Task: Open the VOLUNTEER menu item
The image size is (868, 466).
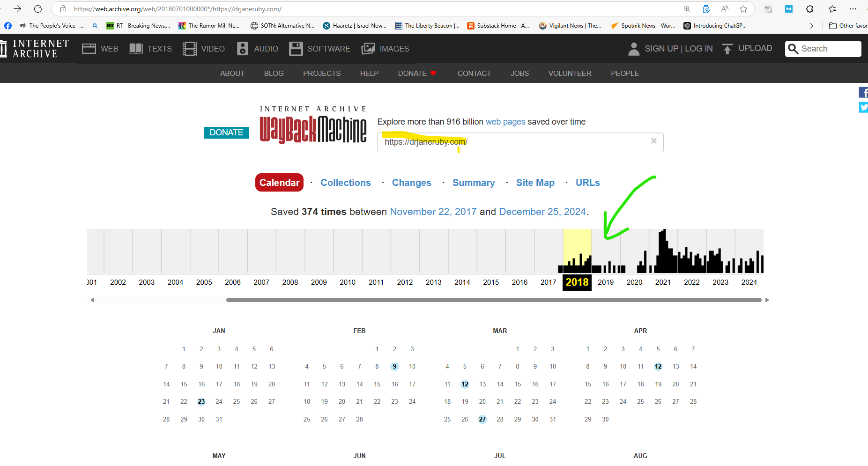Action: 570,74
